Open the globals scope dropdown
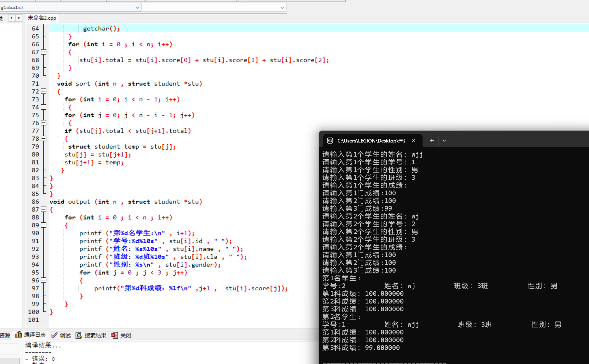This screenshot has width=589, height=364. pyautogui.click(x=137, y=7)
